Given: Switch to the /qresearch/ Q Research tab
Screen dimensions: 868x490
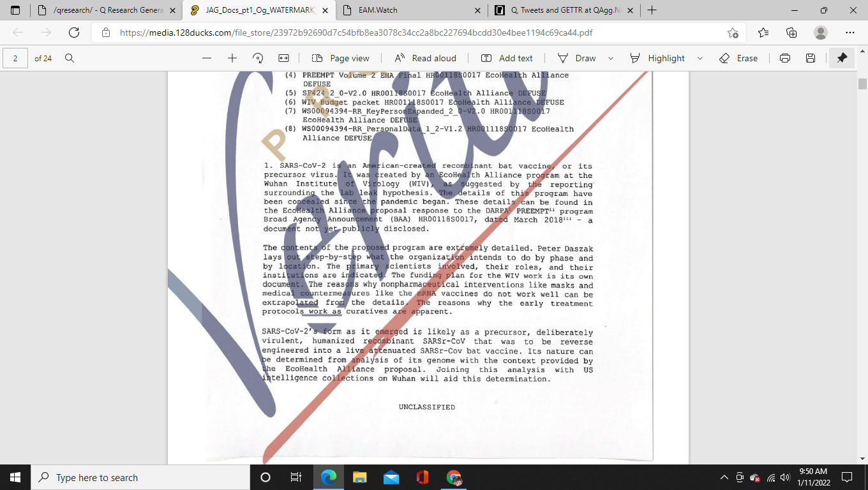Looking at the screenshot, I should pos(106,10).
